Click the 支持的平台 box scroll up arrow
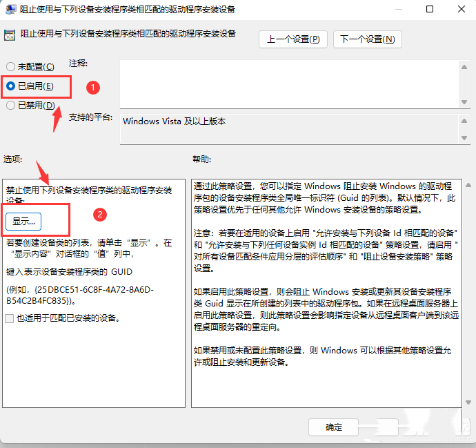 click(464, 121)
